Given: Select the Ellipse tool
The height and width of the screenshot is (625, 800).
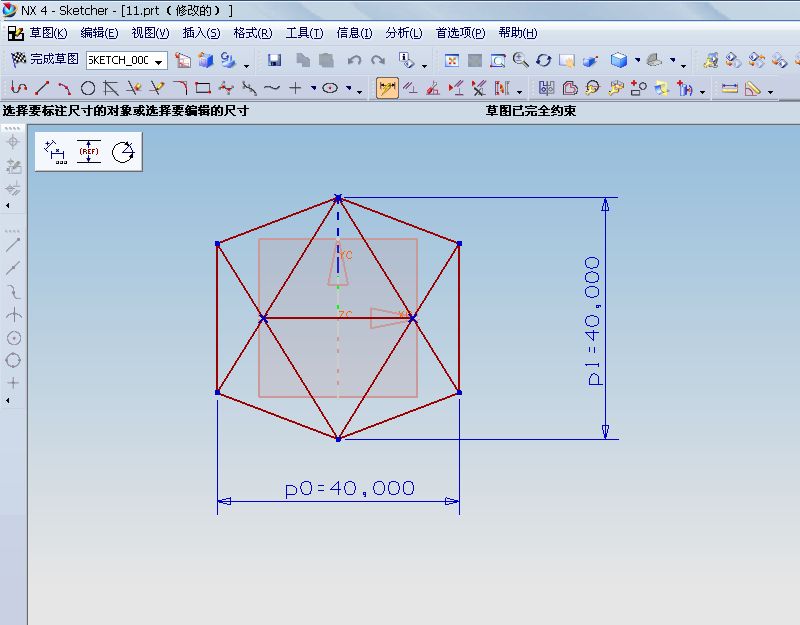Looking at the screenshot, I should (x=330, y=88).
